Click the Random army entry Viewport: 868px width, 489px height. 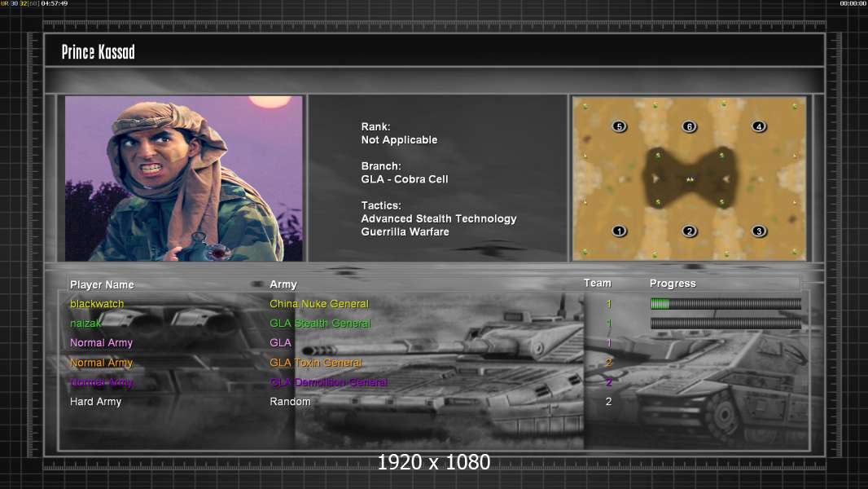point(290,402)
